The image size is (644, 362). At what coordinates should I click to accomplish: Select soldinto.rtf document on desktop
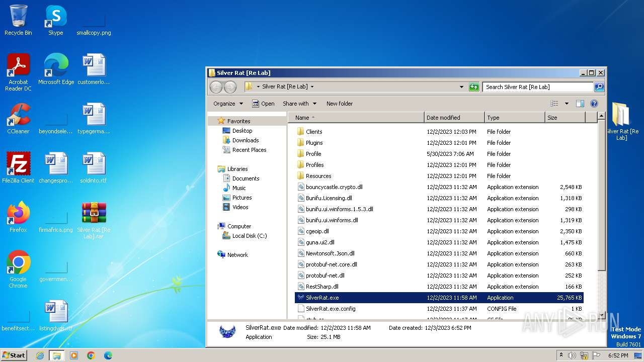pos(94,168)
